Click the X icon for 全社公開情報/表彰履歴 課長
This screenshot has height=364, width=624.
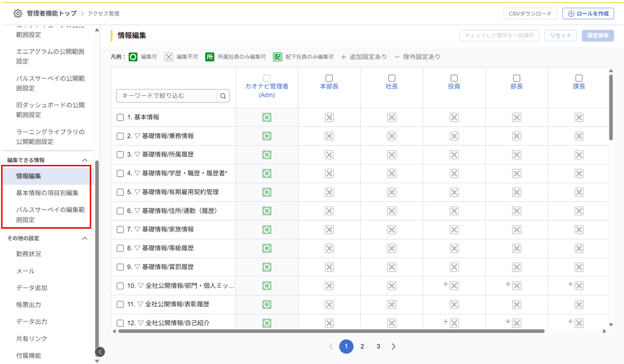click(x=579, y=305)
